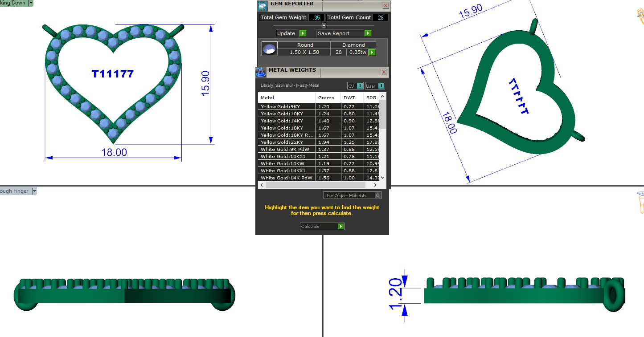
Task: Click the Metal Weights scale icon
Action: (x=261, y=72)
